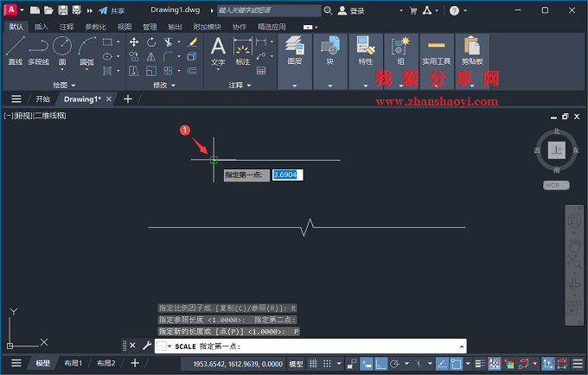Toggle 2D object snap
Screen dimensions: 588x375
(x=457, y=364)
